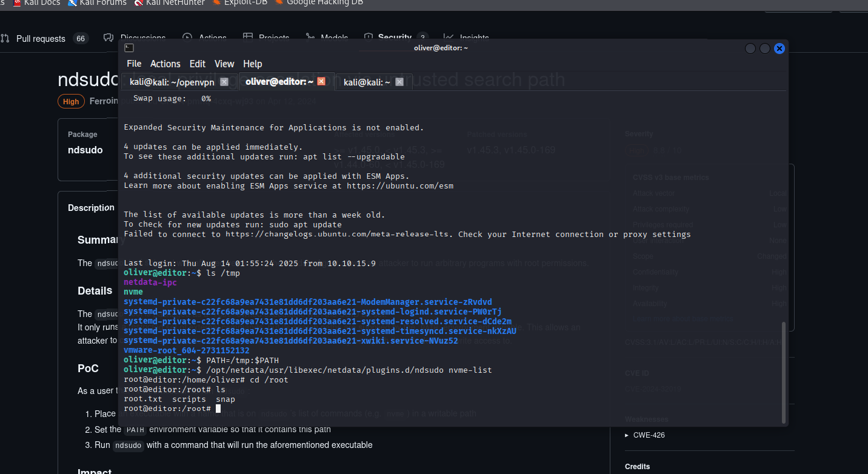This screenshot has width=868, height=474.
Task: Open the Edit menu in the terminal
Action: pyautogui.click(x=198, y=64)
